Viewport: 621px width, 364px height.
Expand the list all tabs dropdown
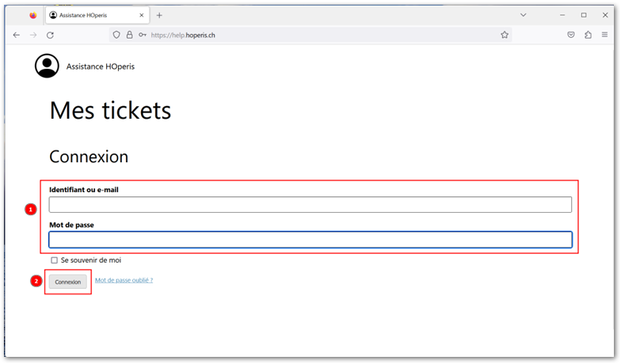[x=524, y=15]
